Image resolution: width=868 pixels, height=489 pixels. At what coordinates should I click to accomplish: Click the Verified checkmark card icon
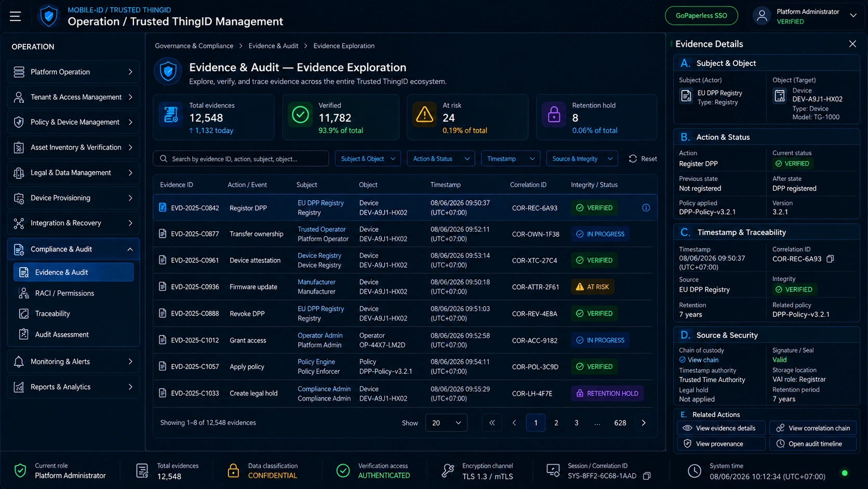[x=300, y=115]
